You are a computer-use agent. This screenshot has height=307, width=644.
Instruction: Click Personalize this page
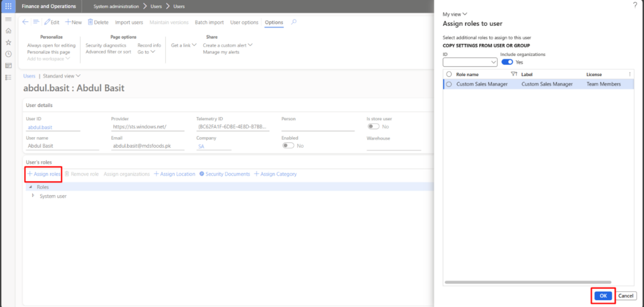tap(48, 52)
